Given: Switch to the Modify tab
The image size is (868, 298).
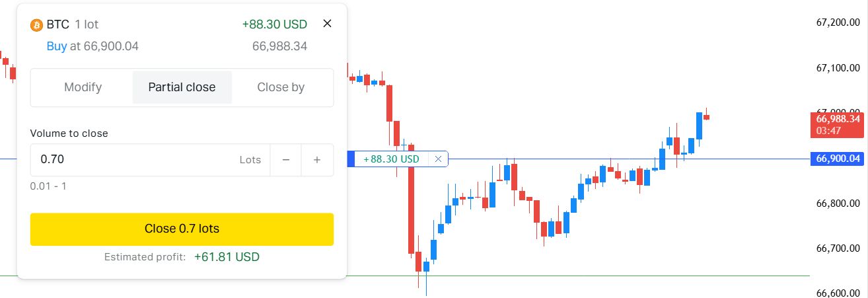Looking at the screenshot, I should coord(83,87).
